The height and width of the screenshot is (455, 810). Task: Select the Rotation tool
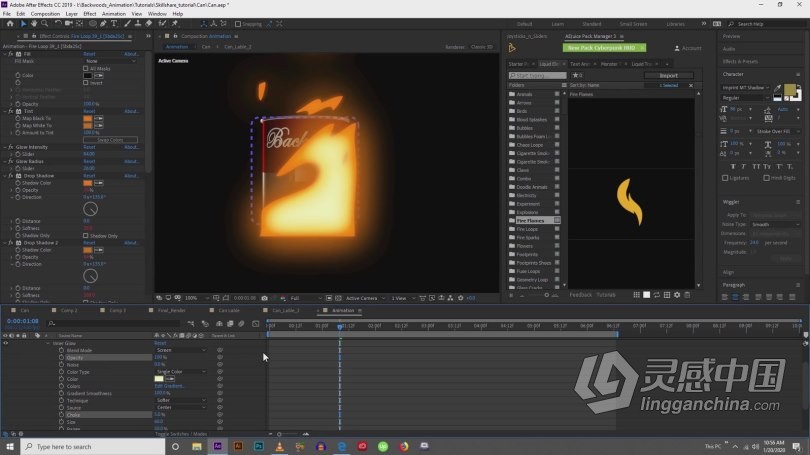click(x=58, y=24)
